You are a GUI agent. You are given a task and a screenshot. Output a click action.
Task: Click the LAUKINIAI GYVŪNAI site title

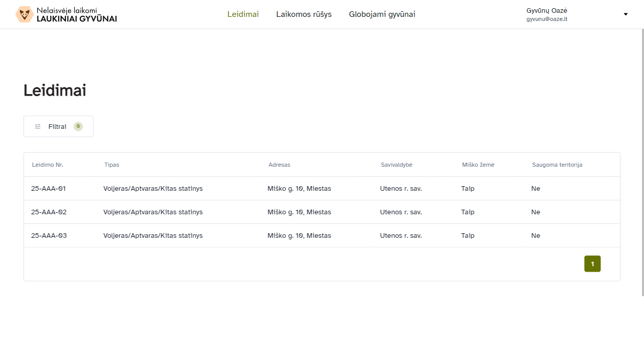pyautogui.click(x=77, y=19)
